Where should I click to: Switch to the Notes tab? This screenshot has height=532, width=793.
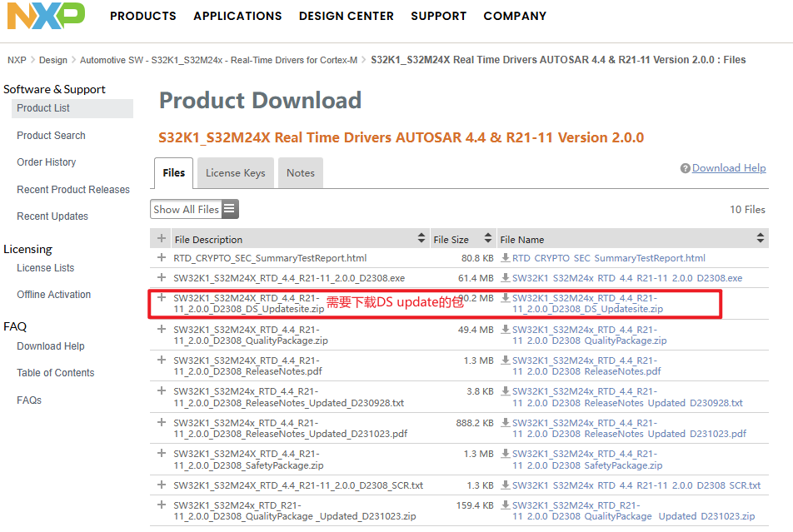tap(301, 173)
